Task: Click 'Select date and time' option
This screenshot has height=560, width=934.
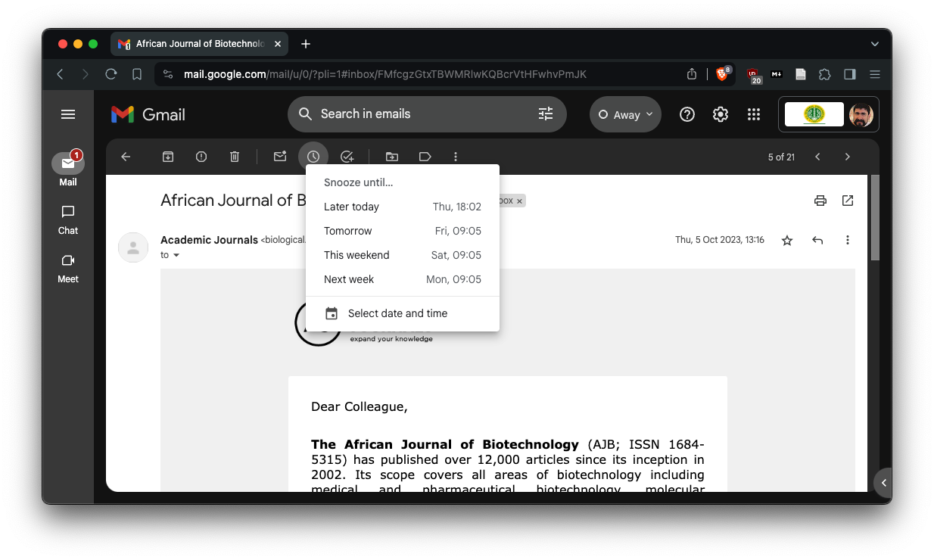Action: 397,313
